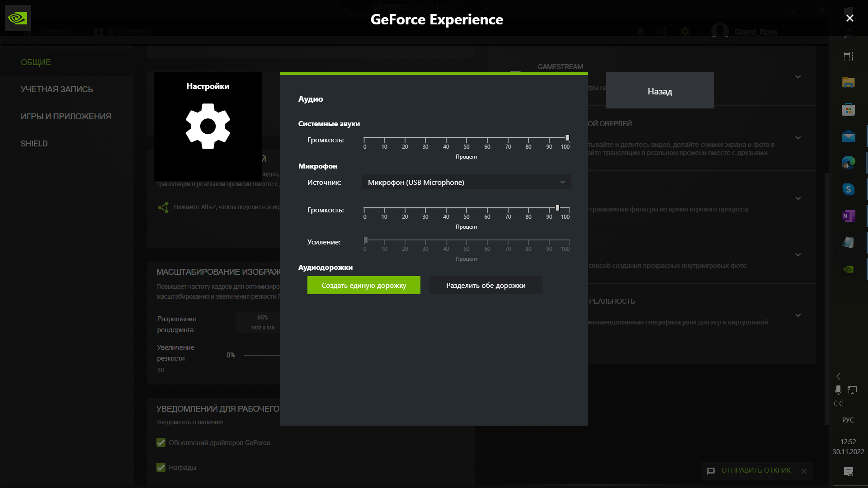Viewport: 868px width, 488px height.
Task: Click the NVIDIA logo icon
Action: (x=18, y=18)
